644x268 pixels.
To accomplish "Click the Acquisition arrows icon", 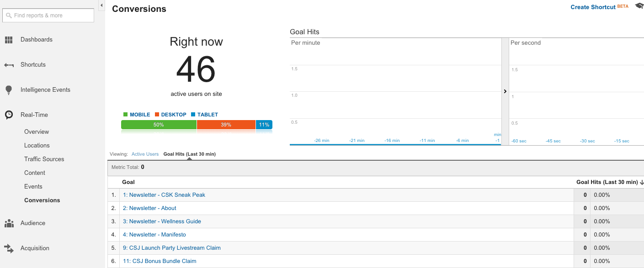I will [9, 248].
